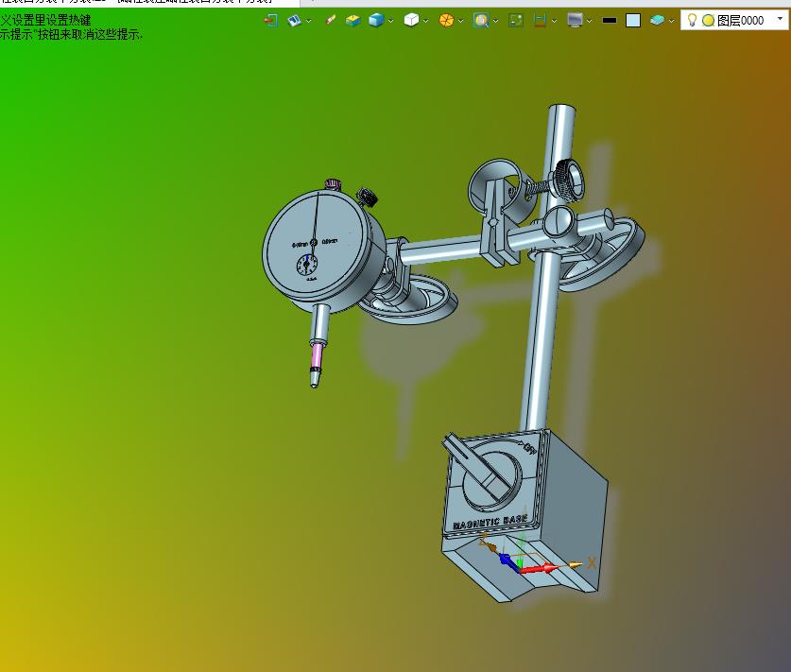The image size is (791, 672).
Task: Click the light blue fill color swatch
Action: [x=633, y=20]
